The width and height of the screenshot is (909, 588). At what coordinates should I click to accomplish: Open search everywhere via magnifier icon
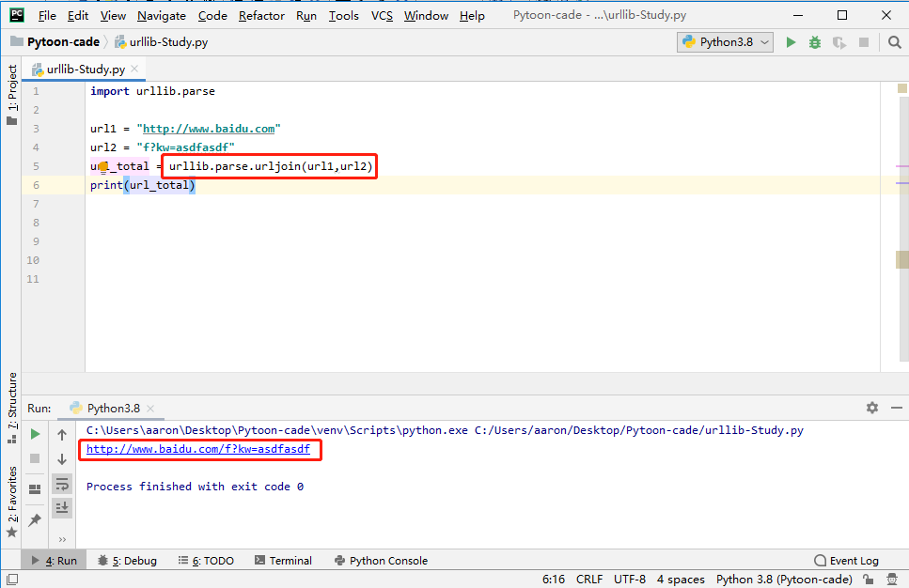(894, 42)
